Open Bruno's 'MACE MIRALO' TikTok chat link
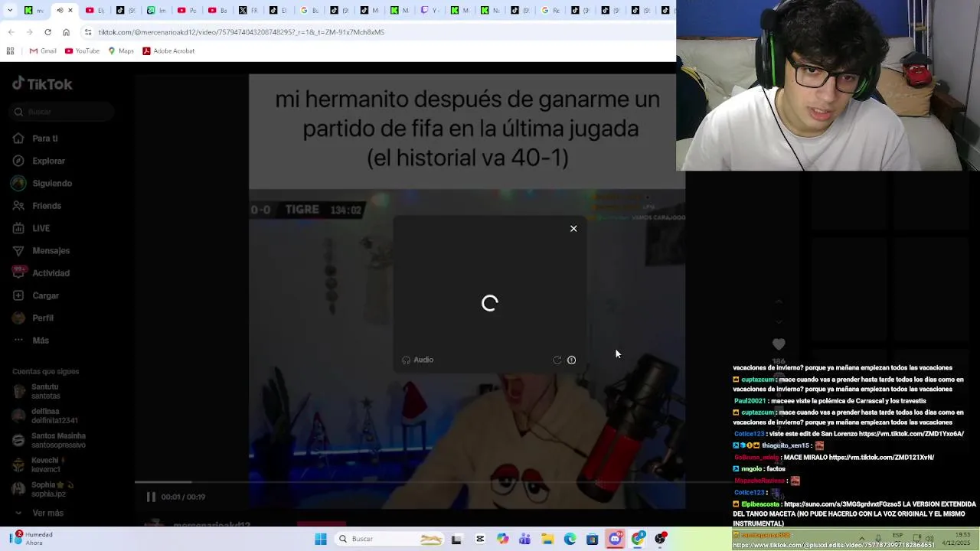The height and width of the screenshot is (551, 980). [x=881, y=458]
